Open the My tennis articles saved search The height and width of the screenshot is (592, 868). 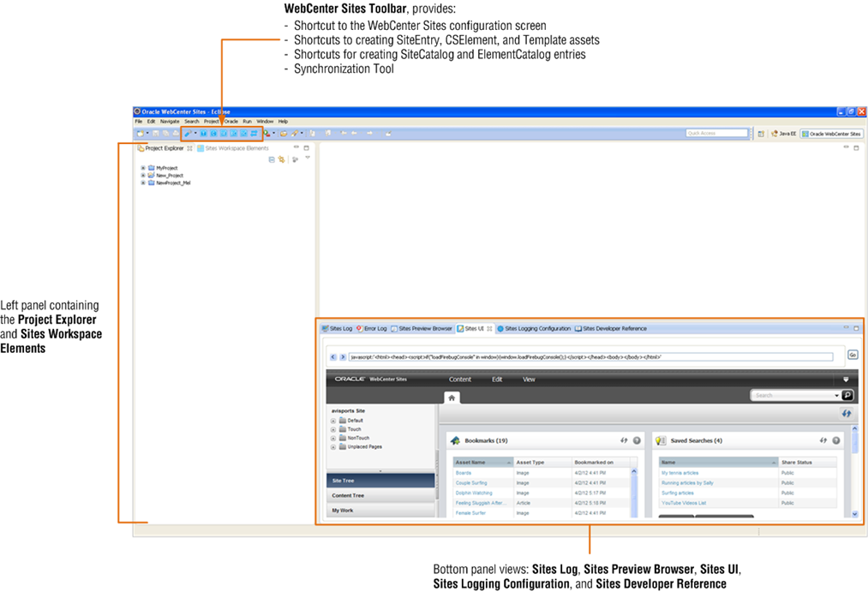click(x=679, y=473)
